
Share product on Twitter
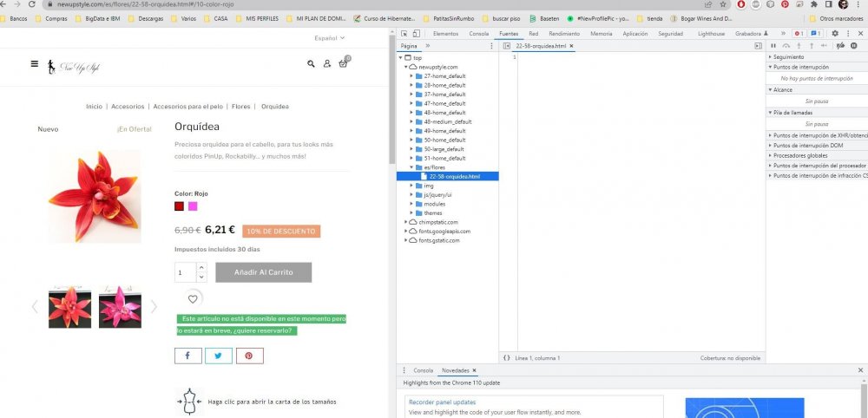pyautogui.click(x=219, y=356)
